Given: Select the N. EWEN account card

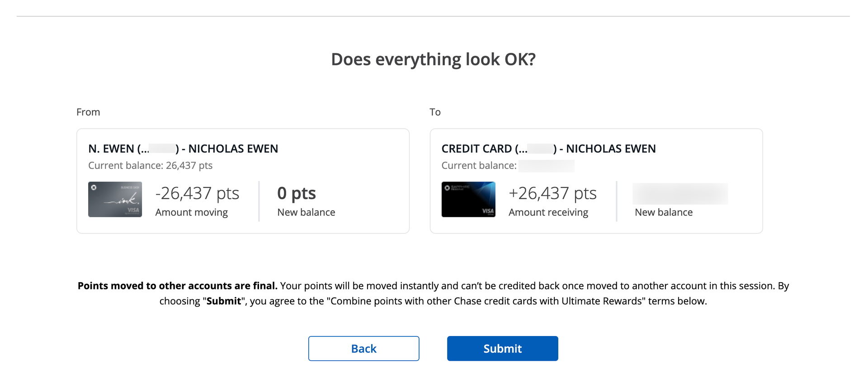Looking at the screenshot, I should pos(243,181).
